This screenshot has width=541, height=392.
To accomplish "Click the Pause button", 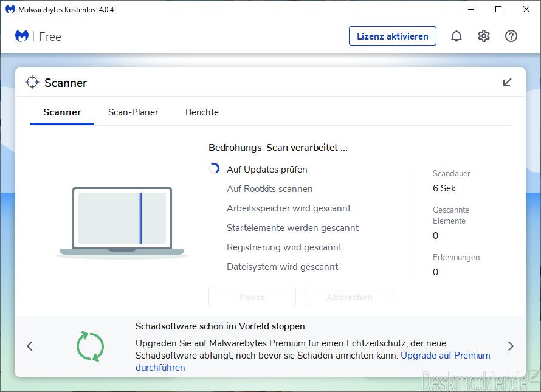I will 252,297.
